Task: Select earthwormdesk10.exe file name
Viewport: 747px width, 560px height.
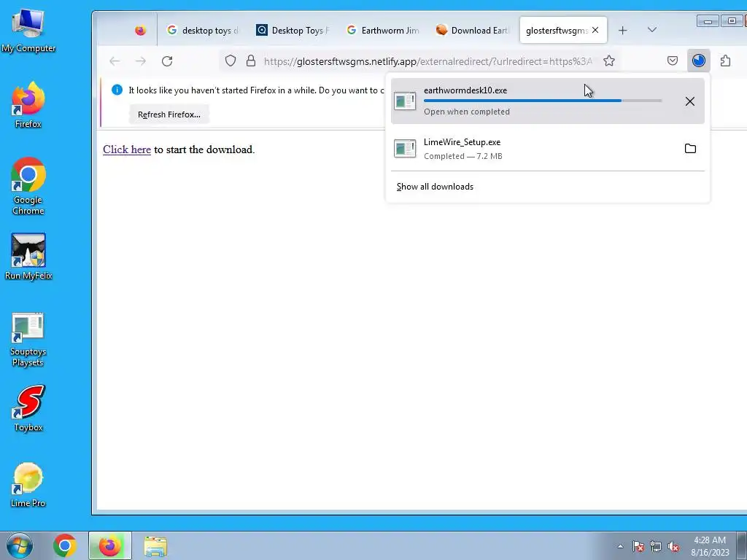Action: point(465,90)
